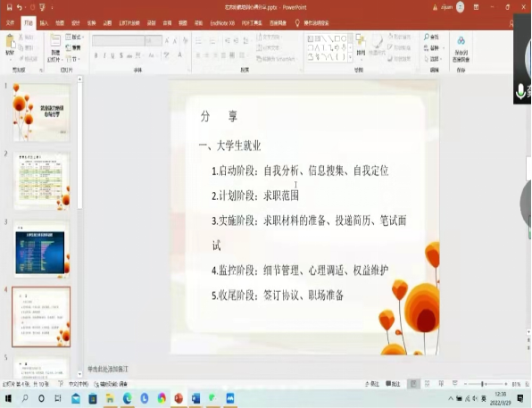This screenshot has height=408, width=532.
Task: Clear all formatting icon in font group
Action: coord(186,41)
